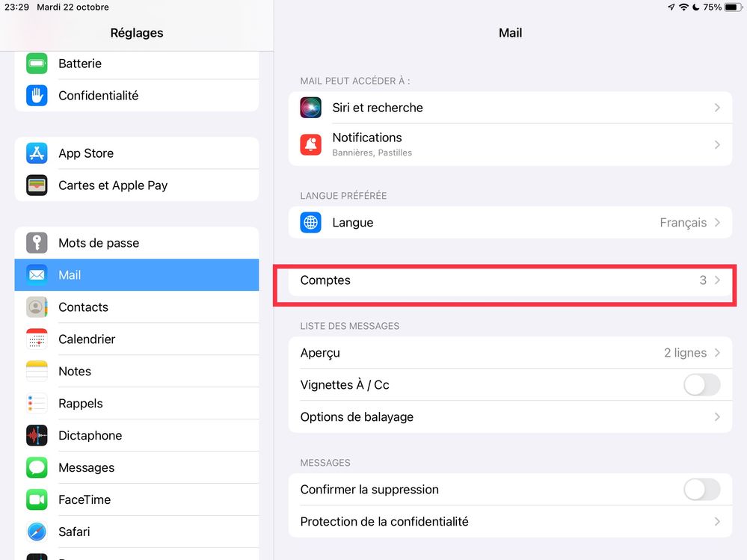Select App Store in the sidebar
Viewport: 747px width, 560px height.
pyautogui.click(x=137, y=153)
